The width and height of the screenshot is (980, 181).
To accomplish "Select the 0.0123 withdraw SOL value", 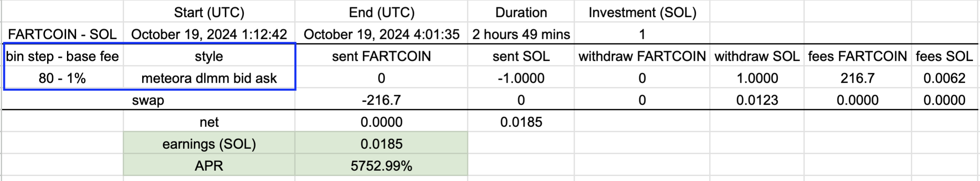I will (757, 100).
